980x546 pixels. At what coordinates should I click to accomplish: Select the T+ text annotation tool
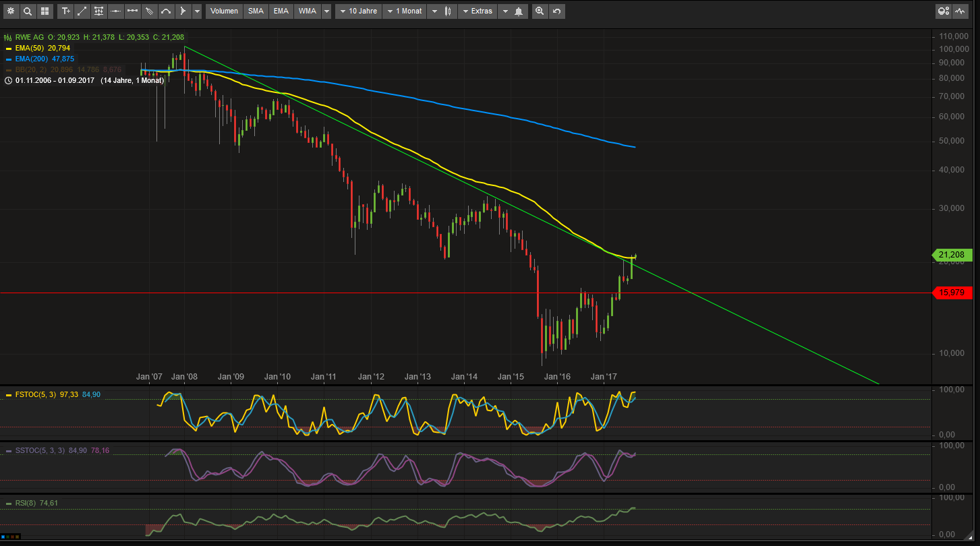click(x=65, y=11)
